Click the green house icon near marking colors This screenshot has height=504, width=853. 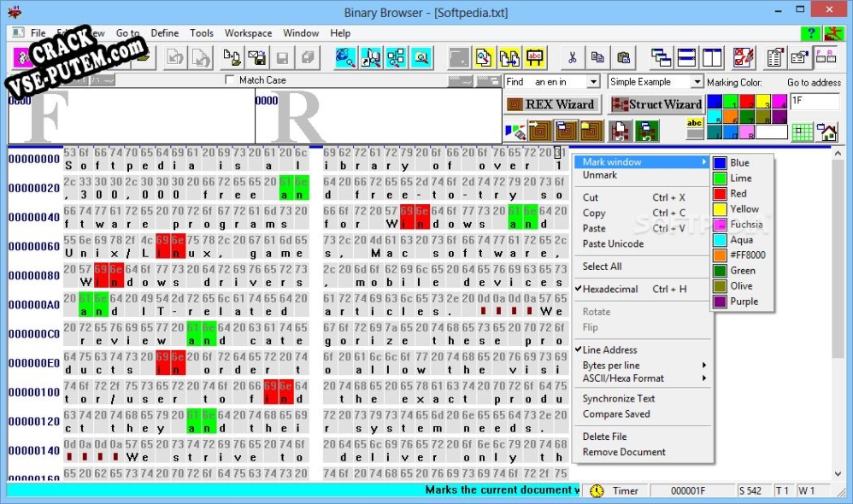point(827,132)
